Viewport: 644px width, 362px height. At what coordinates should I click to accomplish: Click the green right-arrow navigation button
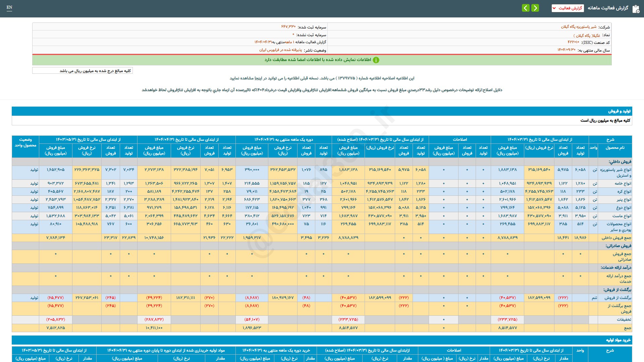[x=535, y=8]
